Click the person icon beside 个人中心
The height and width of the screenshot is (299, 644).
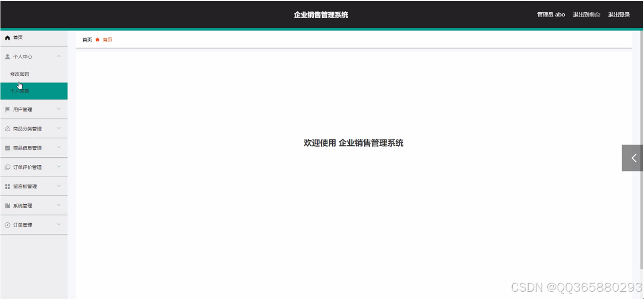coord(7,57)
